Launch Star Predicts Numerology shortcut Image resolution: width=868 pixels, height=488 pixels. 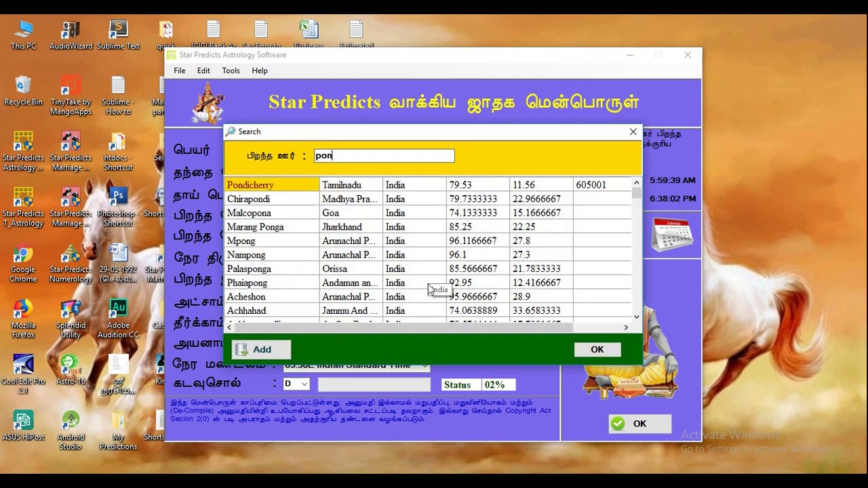71,262
